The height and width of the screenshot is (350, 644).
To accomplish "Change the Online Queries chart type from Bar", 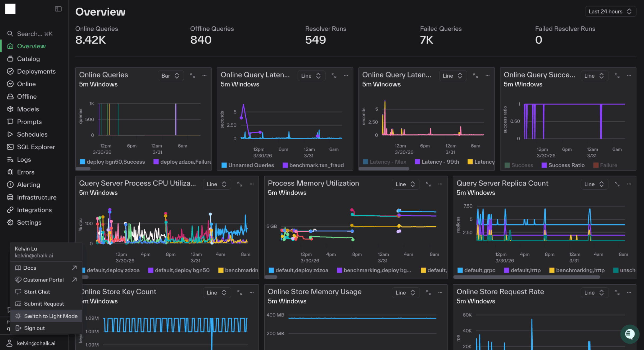I will click(x=171, y=76).
